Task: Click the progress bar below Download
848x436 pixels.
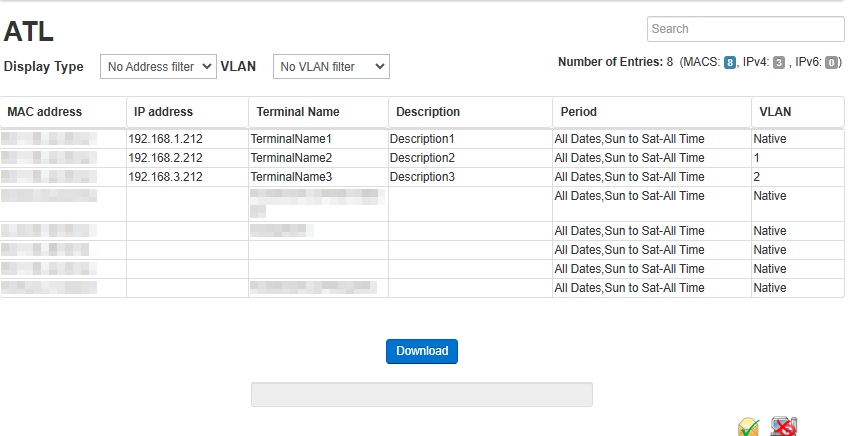Action: 421,394
